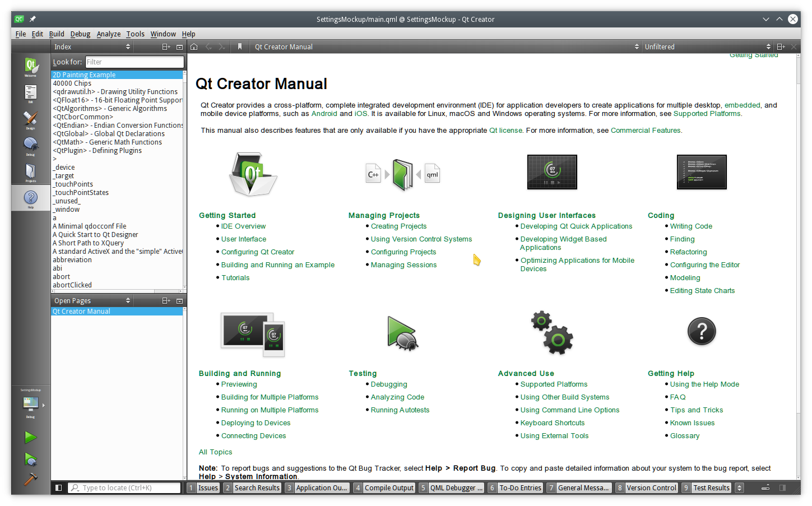Viewport: 812px width, 506px height.
Task: Open the Projects mode
Action: coord(31,172)
